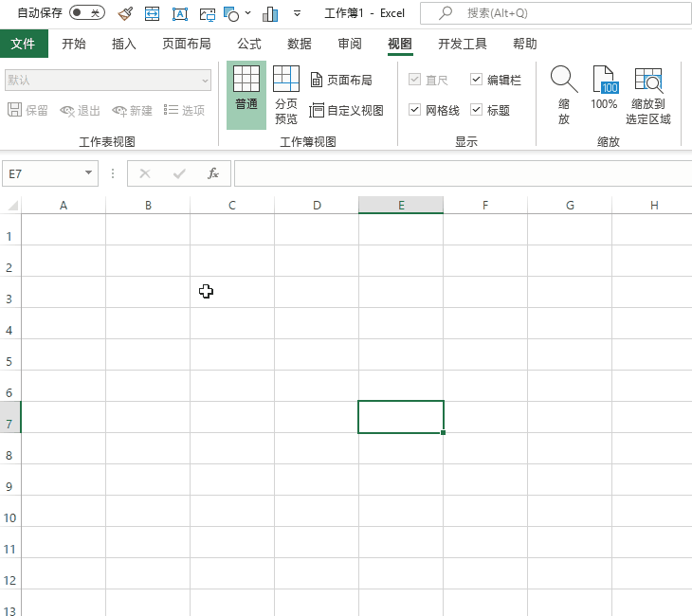
Task: Select row 1 header
Action: 10,230
